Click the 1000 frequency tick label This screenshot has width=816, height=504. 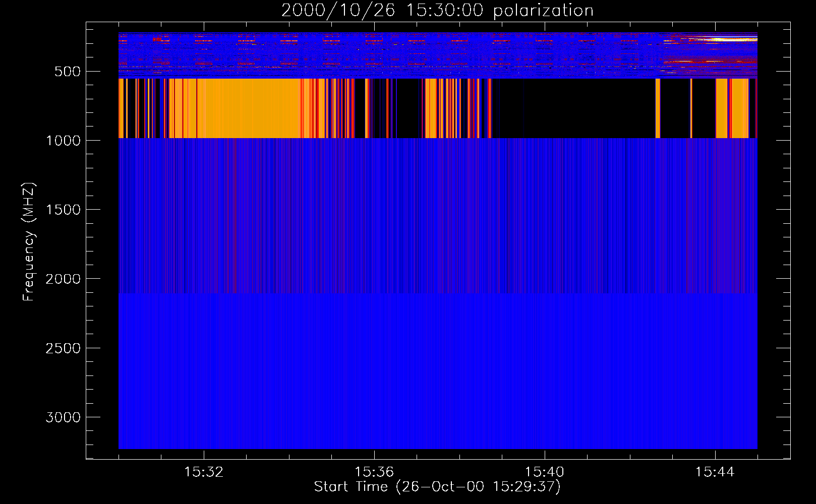click(63, 141)
